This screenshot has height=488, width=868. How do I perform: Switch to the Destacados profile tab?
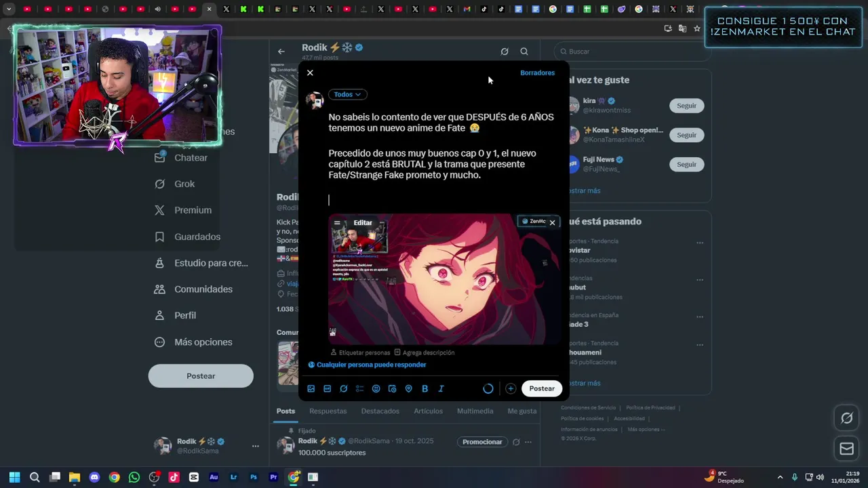[x=380, y=411]
